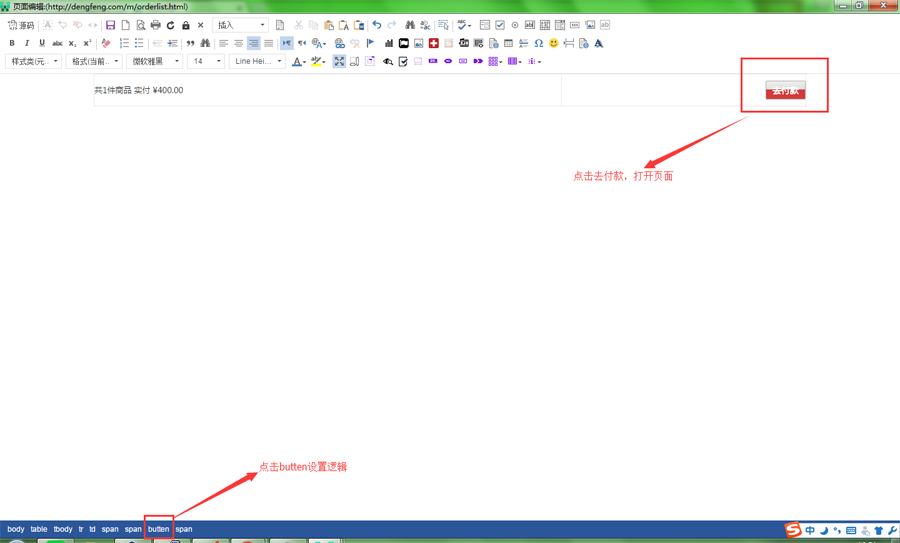Toggle Underline formatting
Image resolution: width=900 pixels, height=543 pixels.
[x=42, y=43]
